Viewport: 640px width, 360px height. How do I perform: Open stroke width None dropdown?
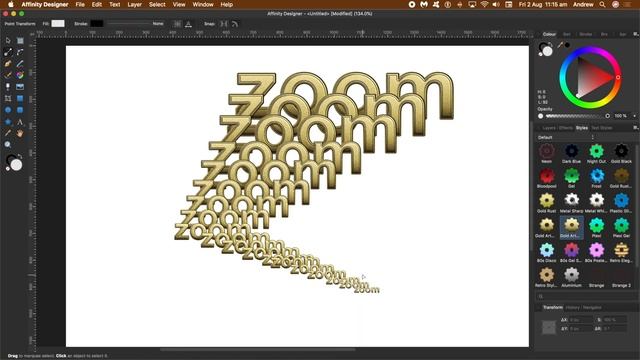[158, 24]
